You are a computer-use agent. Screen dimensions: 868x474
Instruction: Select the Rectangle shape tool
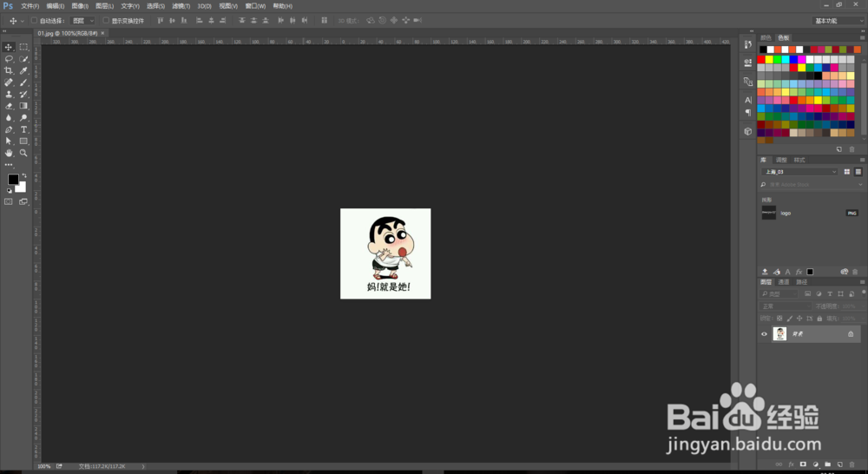tap(23, 142)
